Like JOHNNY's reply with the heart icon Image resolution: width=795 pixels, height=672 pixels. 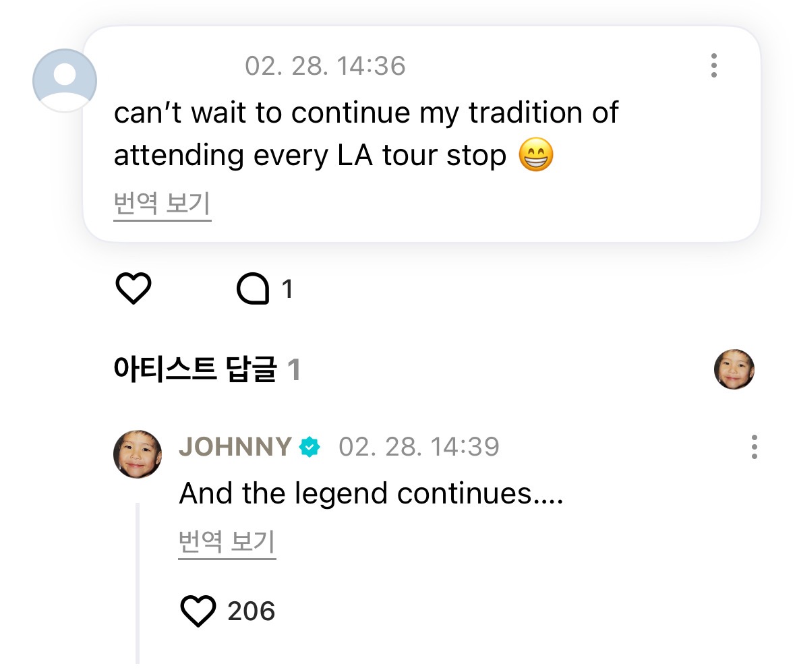tap(198, 611)
